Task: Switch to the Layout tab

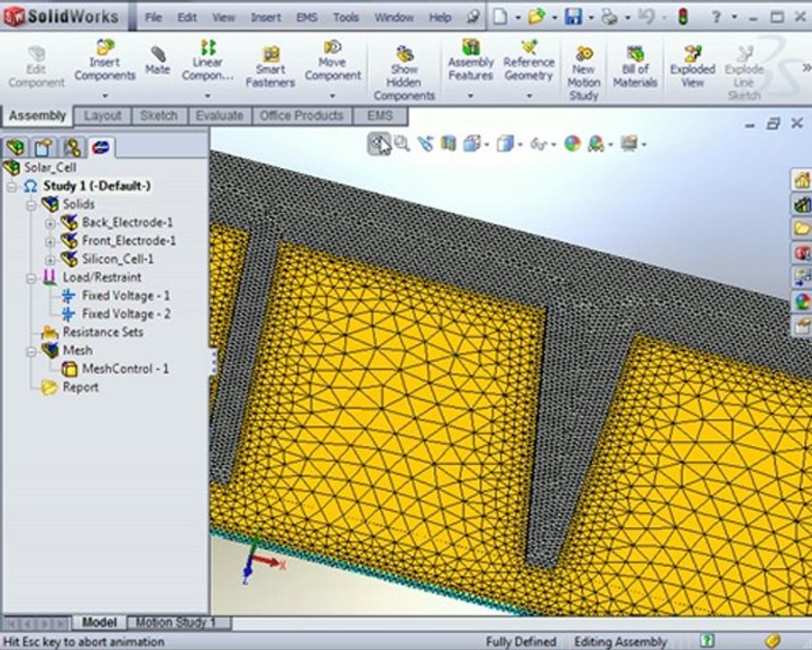Action: click(103, 116)
